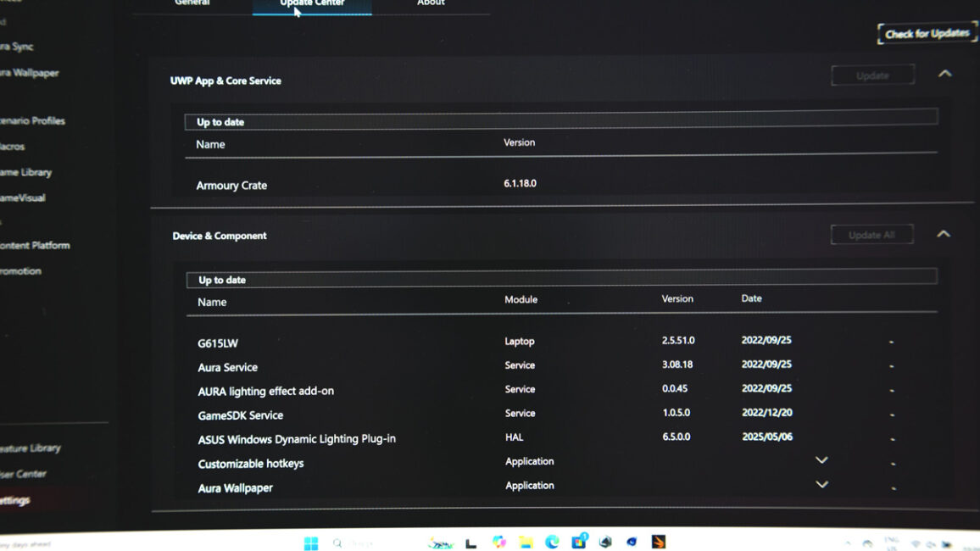Open Aura Sync in the sidebar
The height and width of the screenshot is (551, 980).
point(17,47)
